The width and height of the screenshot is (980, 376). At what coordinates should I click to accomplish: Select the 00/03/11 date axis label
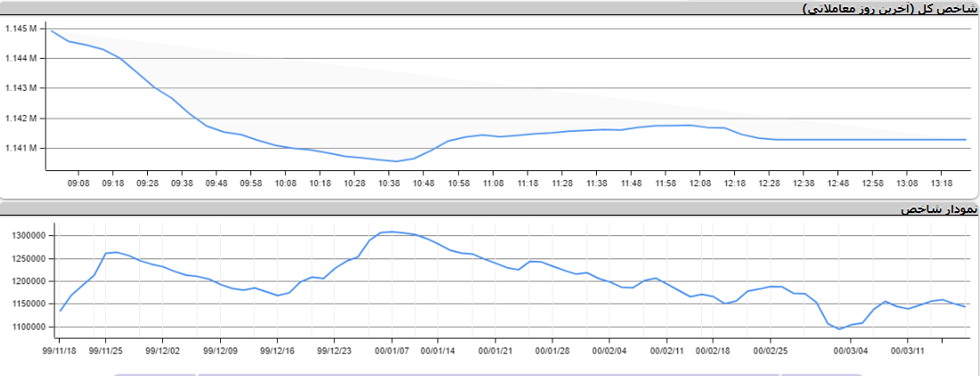pyautogui.click(x=908, y=351)
